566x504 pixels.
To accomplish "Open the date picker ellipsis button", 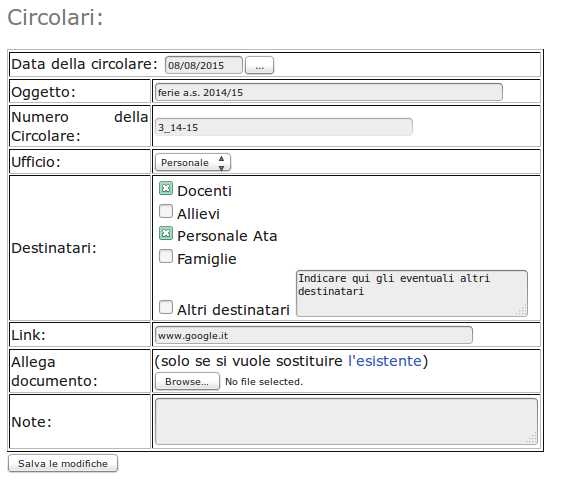I will pos(259,65).
